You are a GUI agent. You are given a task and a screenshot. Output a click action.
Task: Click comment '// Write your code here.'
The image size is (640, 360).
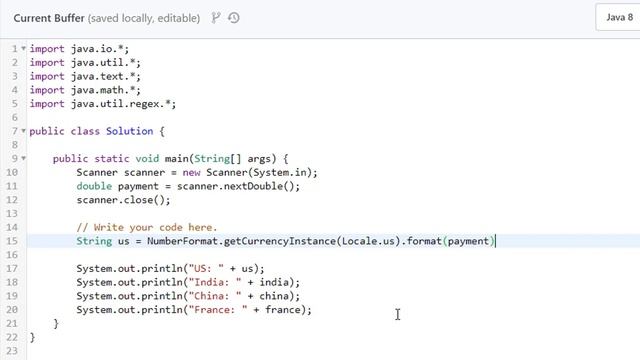[147, 227]
